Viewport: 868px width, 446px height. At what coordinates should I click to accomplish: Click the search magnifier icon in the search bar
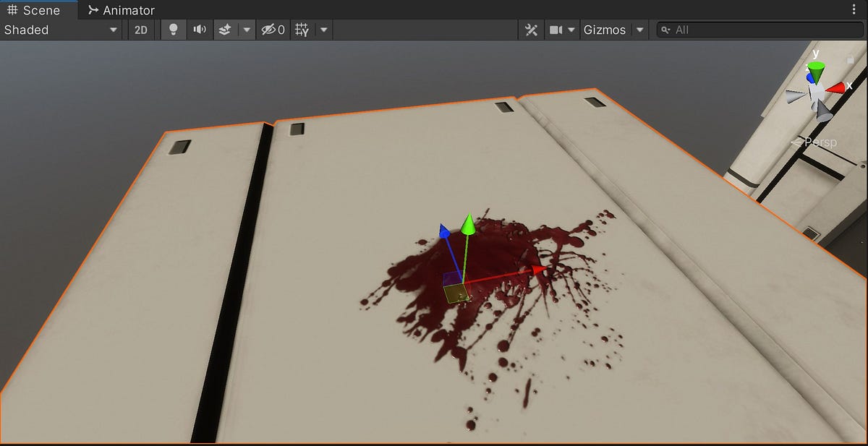click(x=665, y=30)
